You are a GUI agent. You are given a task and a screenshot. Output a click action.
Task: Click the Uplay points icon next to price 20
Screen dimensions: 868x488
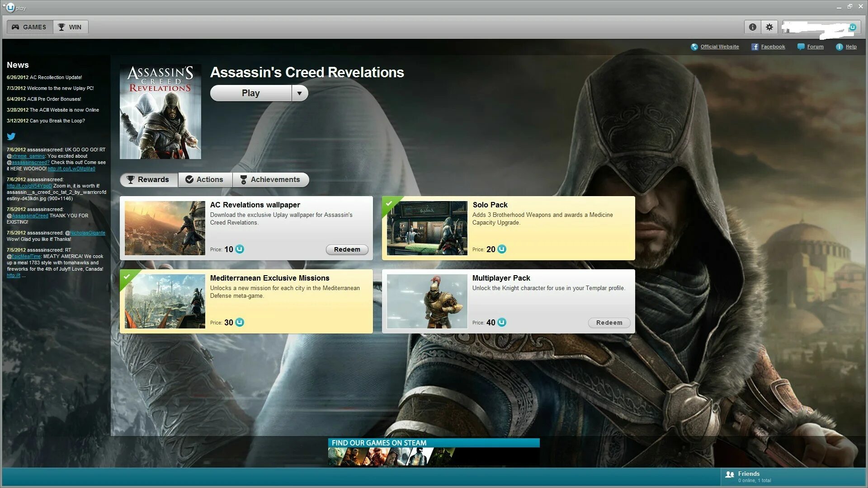coord(502,249)
